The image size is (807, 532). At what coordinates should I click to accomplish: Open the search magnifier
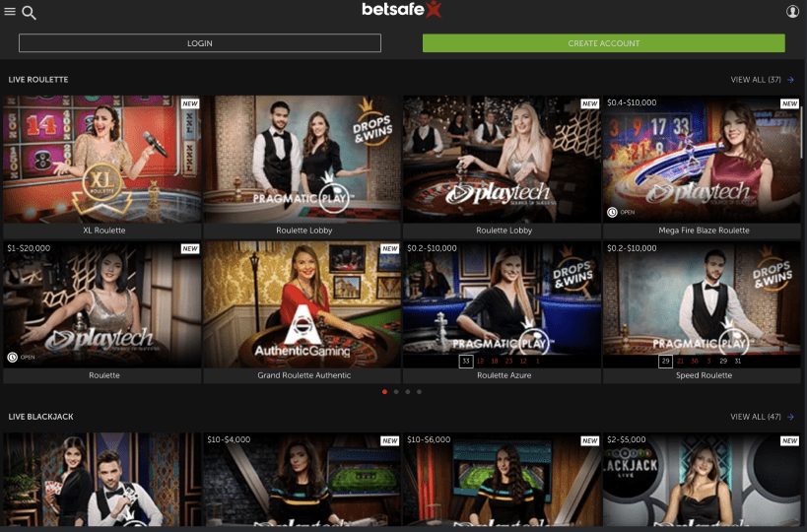tap(29, 13)
